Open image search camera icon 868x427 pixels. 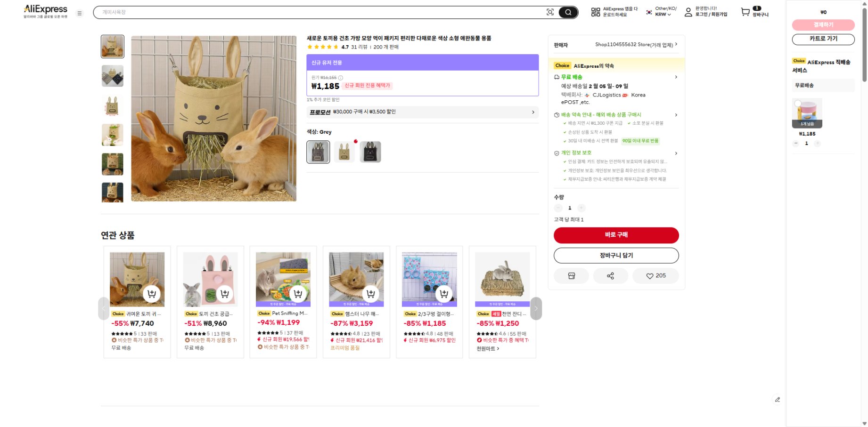[550, 12]
